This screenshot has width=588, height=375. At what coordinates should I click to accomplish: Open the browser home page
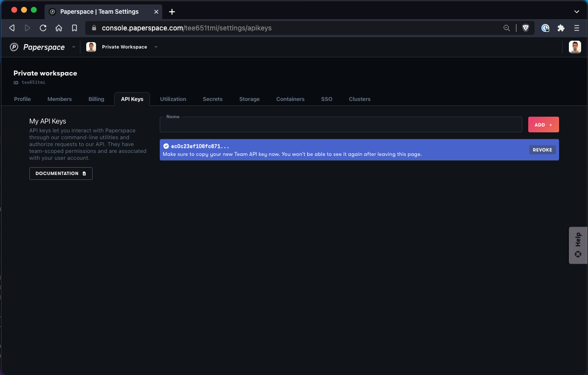(x=59, y=28)
